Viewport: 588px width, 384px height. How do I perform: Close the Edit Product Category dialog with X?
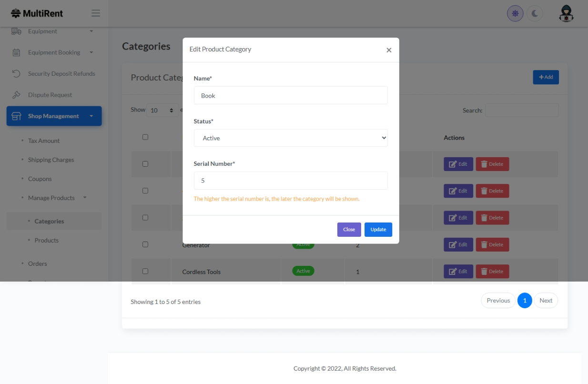click(x=389, y=50)
